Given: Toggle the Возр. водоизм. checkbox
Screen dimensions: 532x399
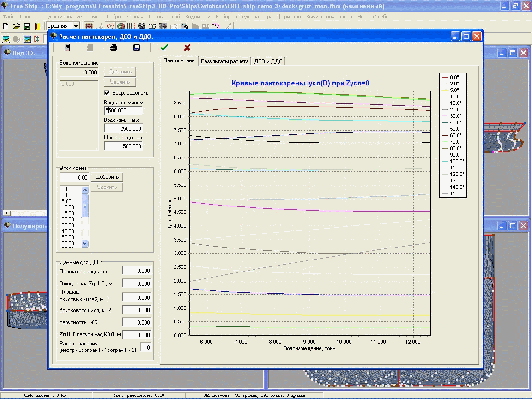Looking at the screenshot, I should (x=107, y=93).
